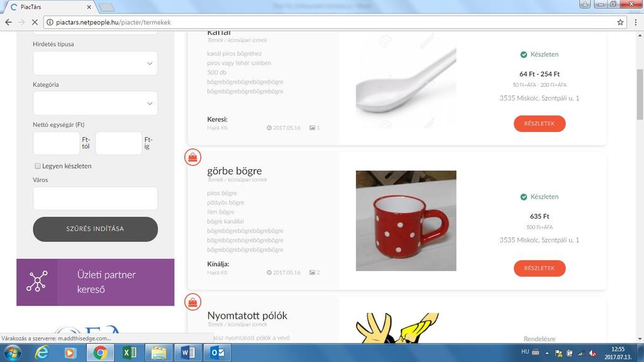The width and height of the screenshot is (644, 362).
Task: Click the image count icon on kanál listing
Action: coord(312,128)
